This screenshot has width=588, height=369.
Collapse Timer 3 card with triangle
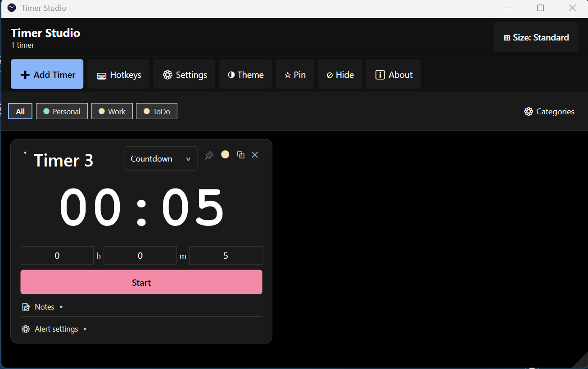[25, 153]
